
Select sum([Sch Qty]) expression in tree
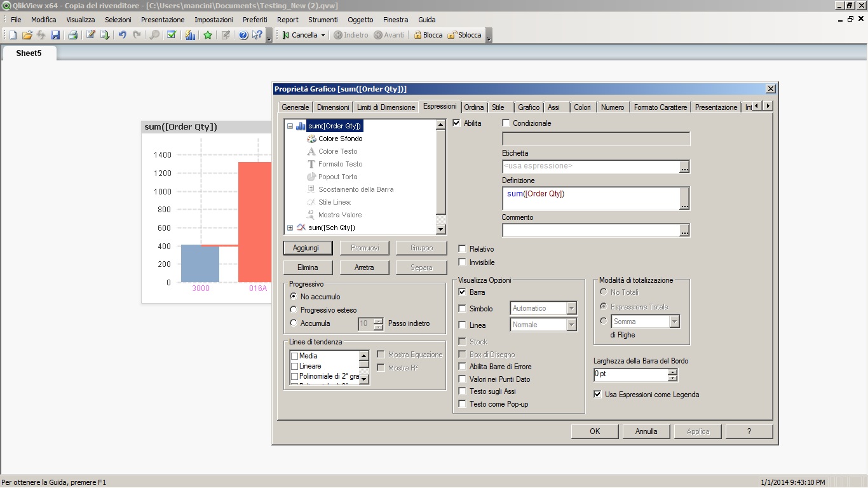332,227
